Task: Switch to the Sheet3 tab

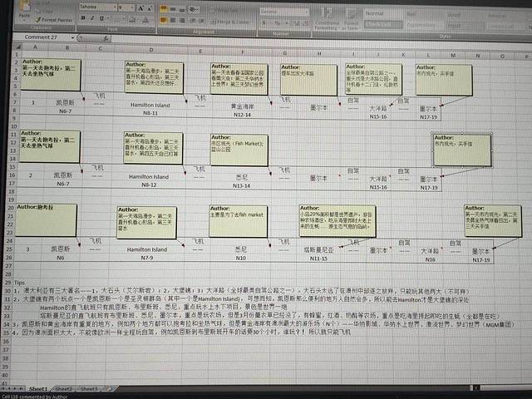Action: point(89,388)
